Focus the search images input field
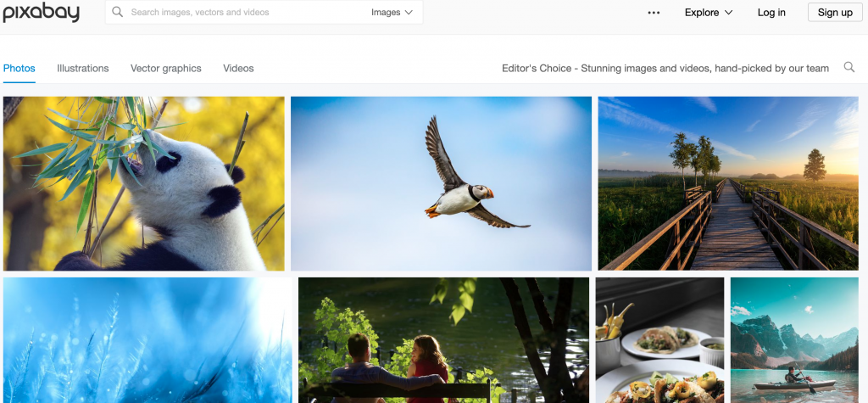 click(247, 12)
